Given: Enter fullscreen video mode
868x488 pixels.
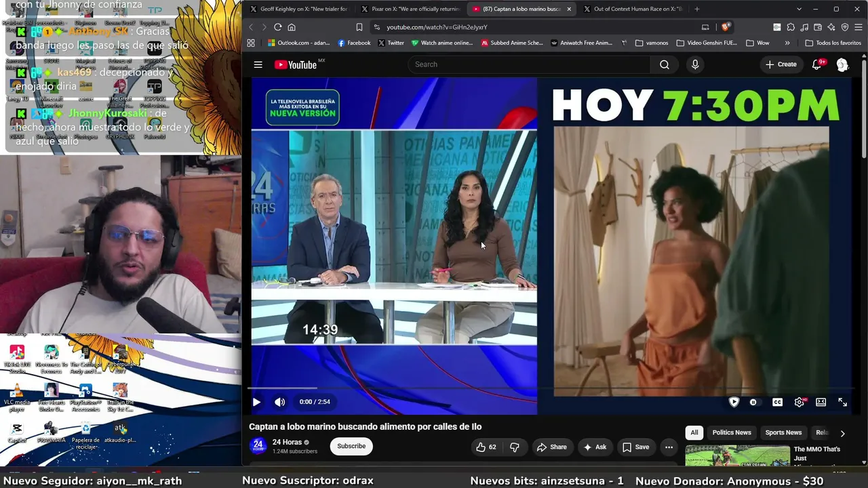Looking at the screenshot, I should pos(842,402).
